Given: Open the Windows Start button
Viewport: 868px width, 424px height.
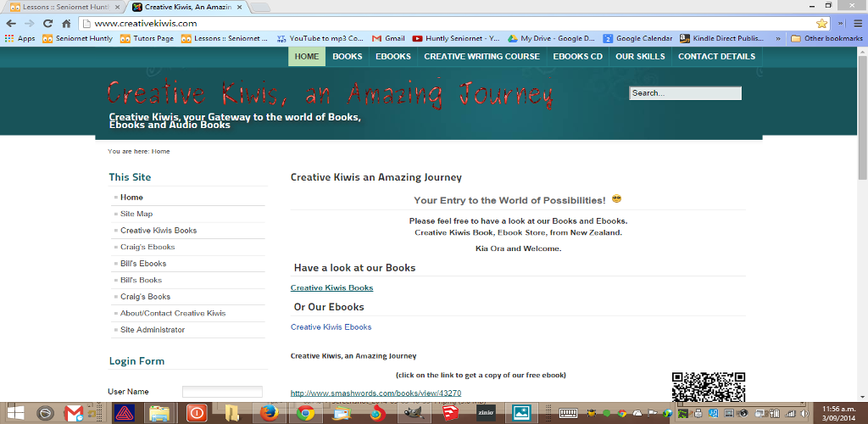Looking at the screenshot, I should [x=15, y=413].
